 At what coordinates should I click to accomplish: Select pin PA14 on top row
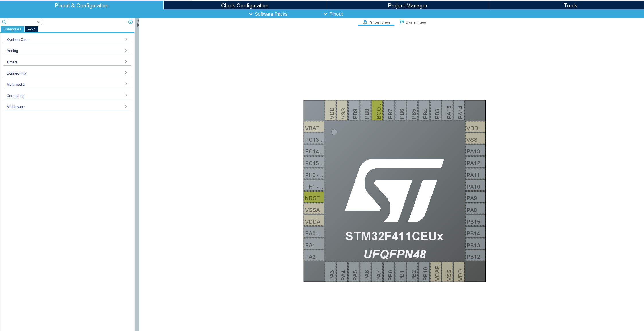tap(459, 110)
